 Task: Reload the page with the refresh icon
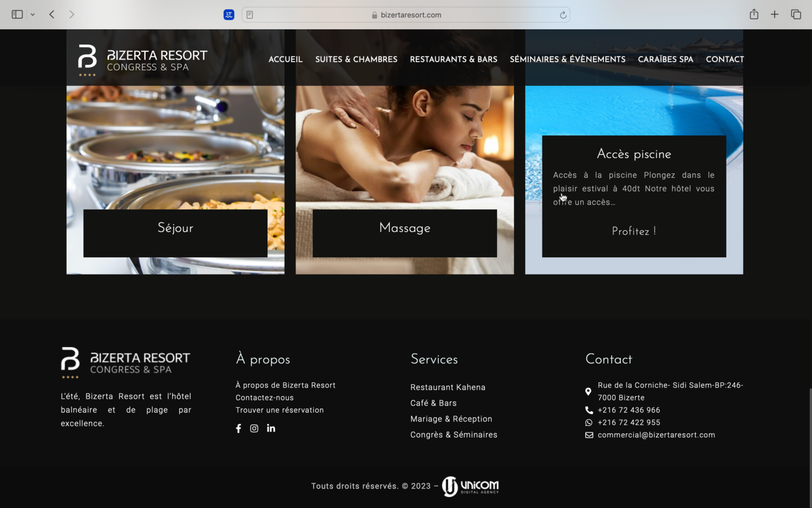coord(563,15)
